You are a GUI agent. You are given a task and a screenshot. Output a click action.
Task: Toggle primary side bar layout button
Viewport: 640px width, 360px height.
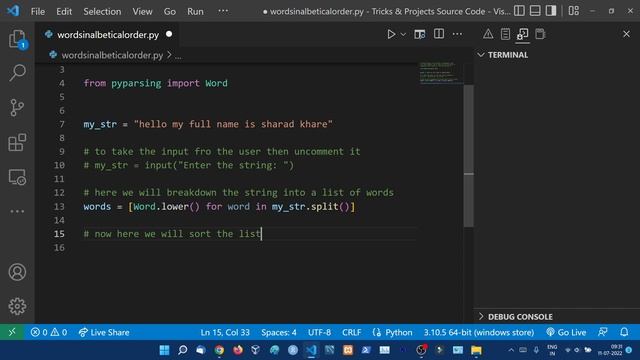[x=519, y=11]
